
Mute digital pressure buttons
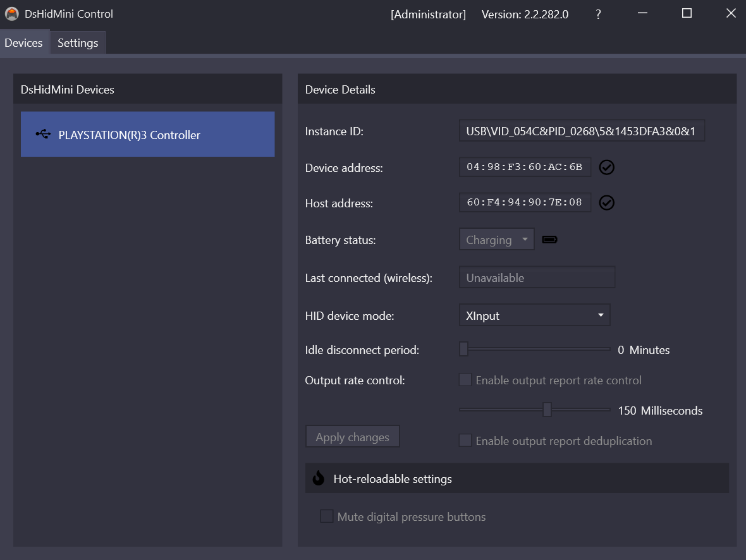click(326, 516)
